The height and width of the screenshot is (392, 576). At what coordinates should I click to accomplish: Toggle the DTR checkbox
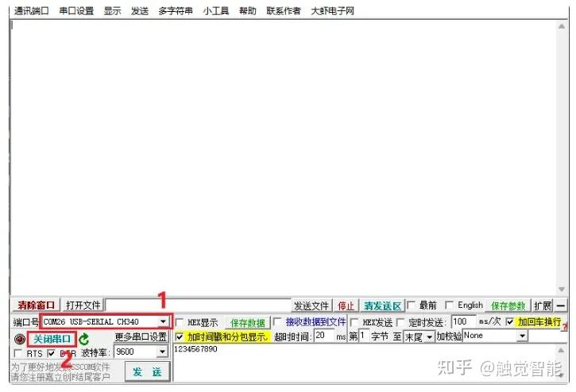[51, 353]
